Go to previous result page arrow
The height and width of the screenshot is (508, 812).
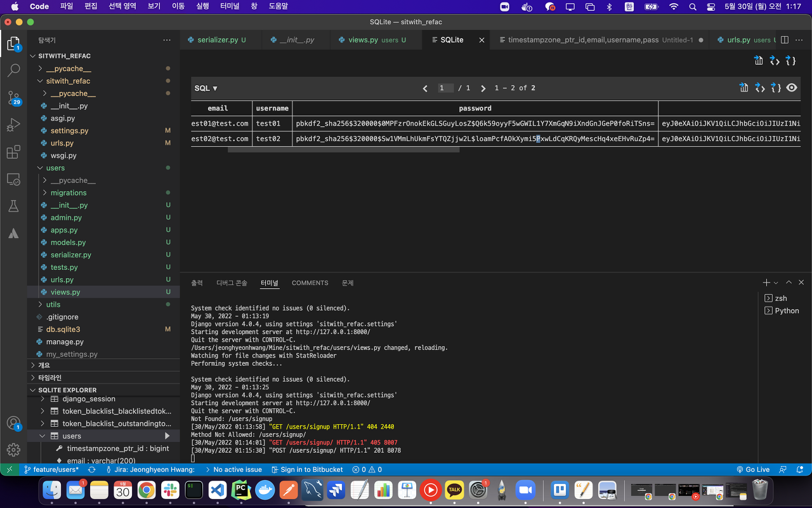425,88
